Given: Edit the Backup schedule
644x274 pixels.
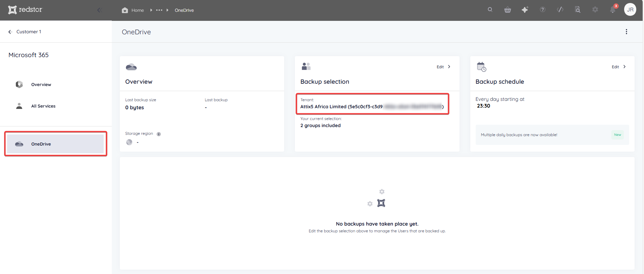Looking at the screenshot, I should coord(615,67).
